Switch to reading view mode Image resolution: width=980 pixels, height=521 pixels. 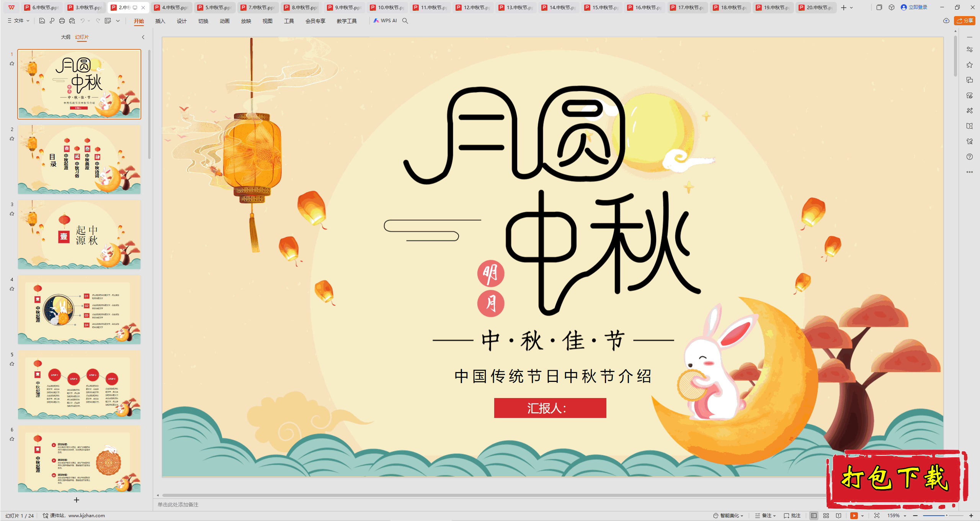coord(839,516)
